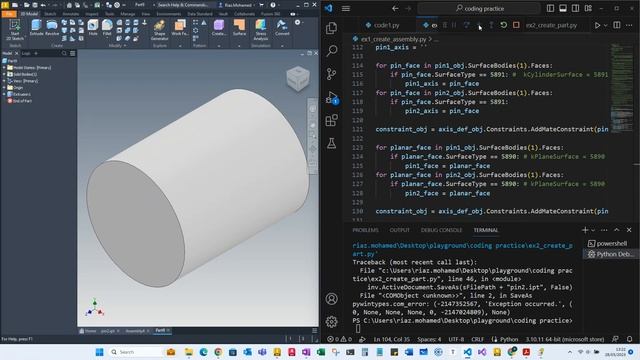Screen dimensions: 640x360
Task: Open Windows Start menu
Action: click(99, 352)
